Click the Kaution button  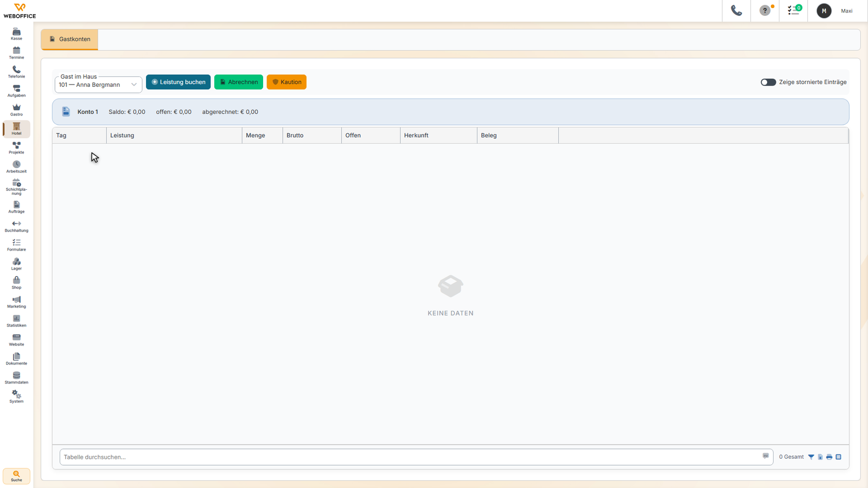click(286, 82)
